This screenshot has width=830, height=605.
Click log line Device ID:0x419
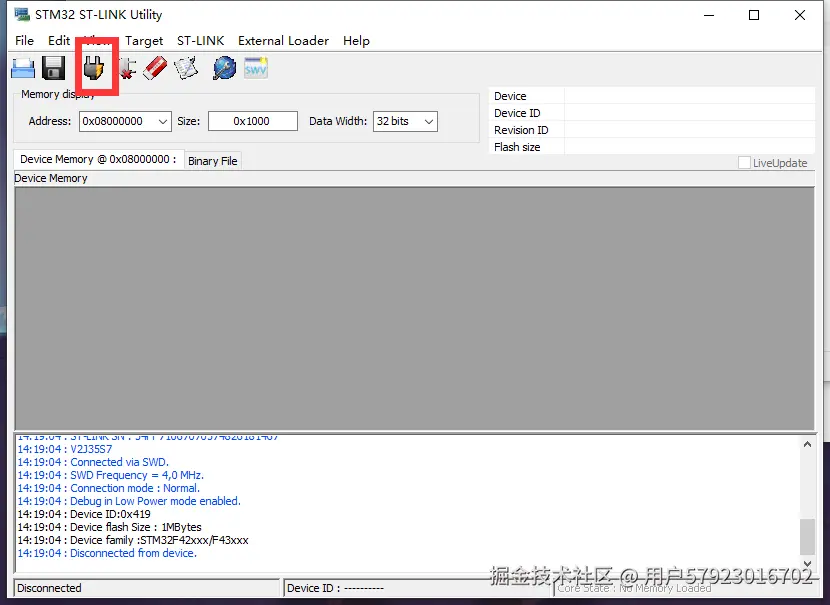pyautogui.click(x=84, y=514)
